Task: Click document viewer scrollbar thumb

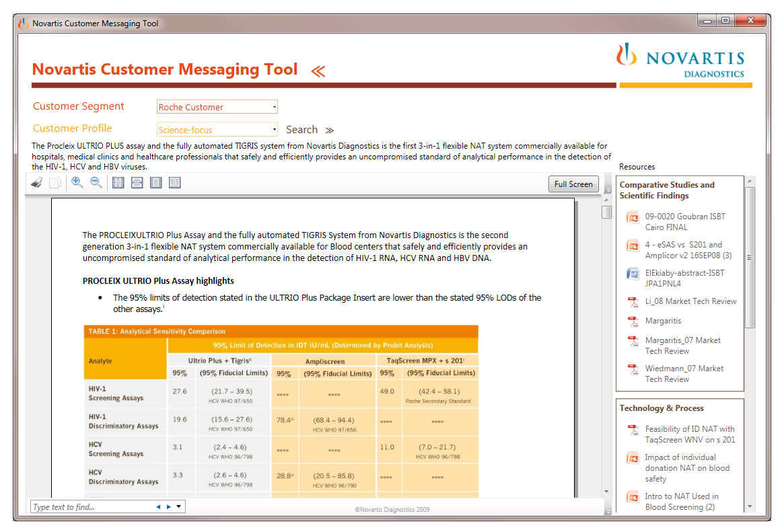Action: point(606,212)
